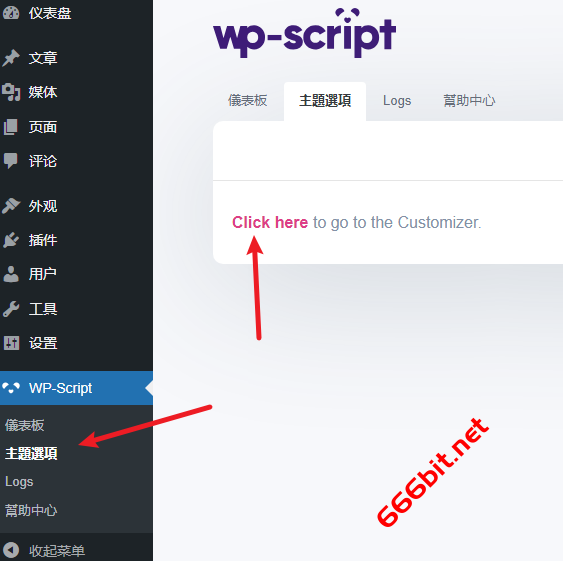Click the user silhouette icon for 用户

point(11,274)
